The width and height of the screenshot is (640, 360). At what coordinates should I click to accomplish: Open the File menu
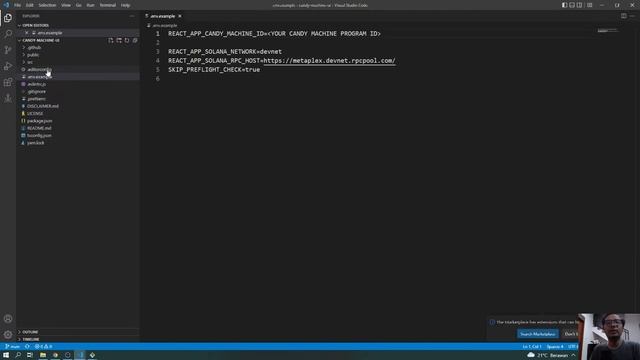18,5
